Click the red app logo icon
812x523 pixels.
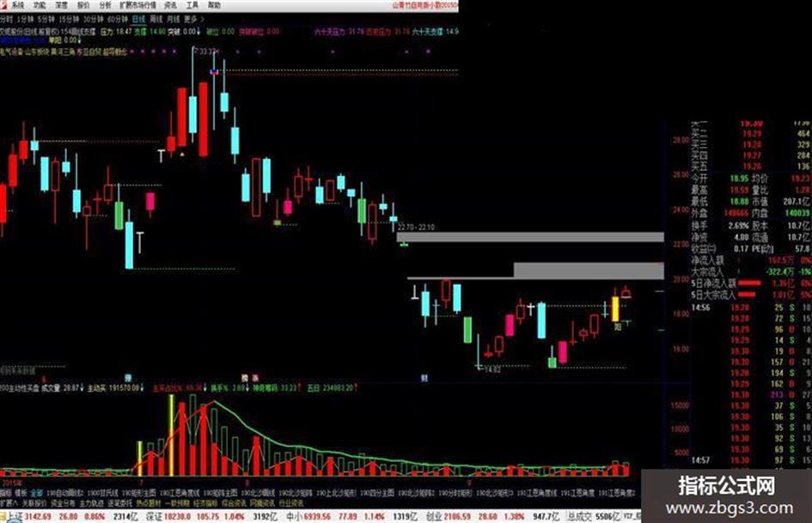4,5
